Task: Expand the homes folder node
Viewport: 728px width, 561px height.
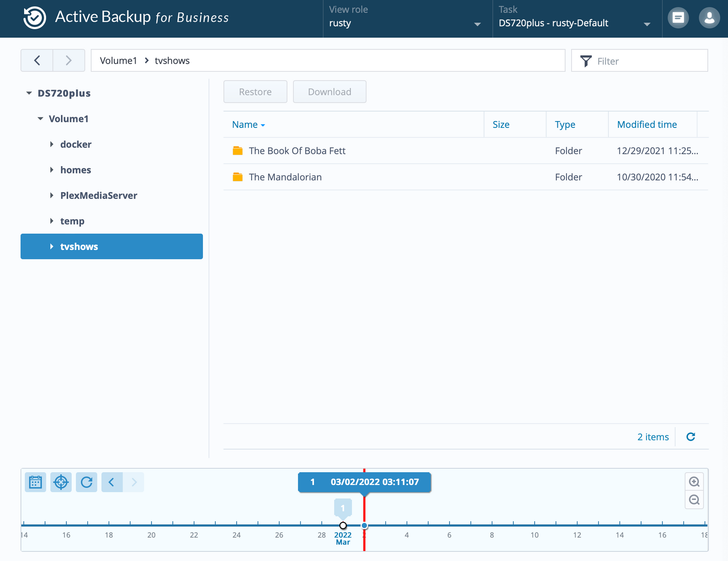Action: (x=51, y=170)
